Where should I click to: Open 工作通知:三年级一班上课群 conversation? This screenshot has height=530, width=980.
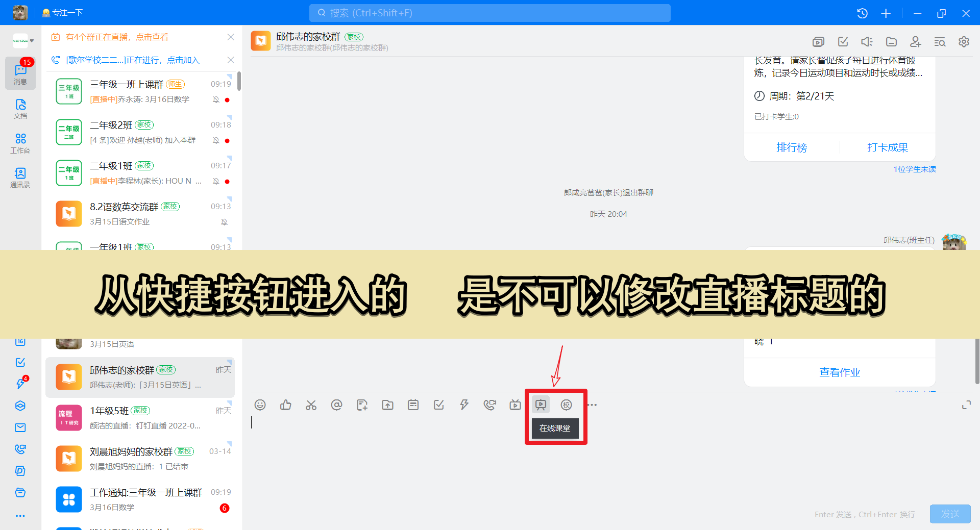tap(140, 500)
